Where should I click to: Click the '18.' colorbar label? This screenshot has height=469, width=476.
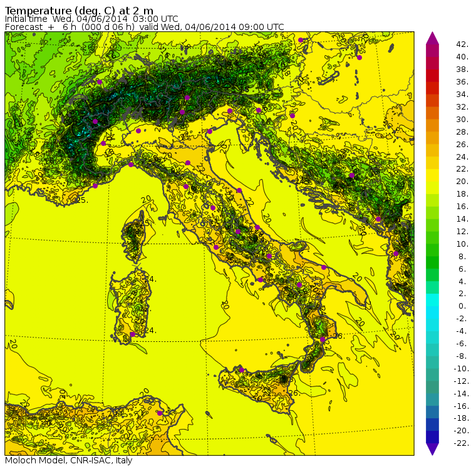point(462,194)
